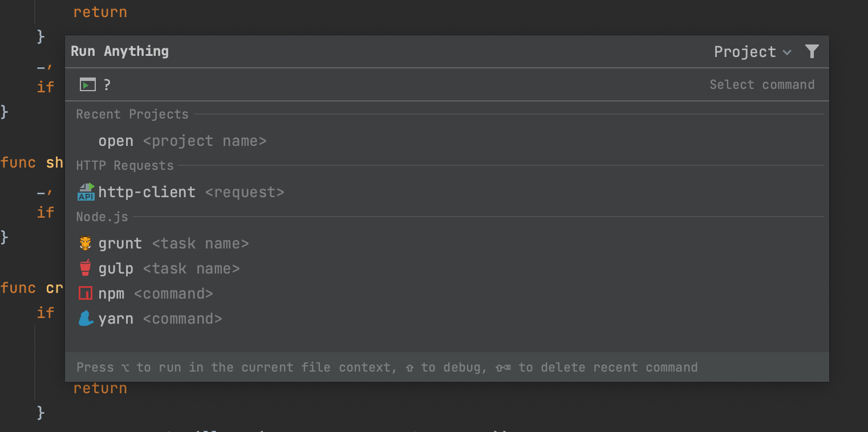Click the http-client API icon
The width and height of the screenshot is (868, 432).
[86, 192]
